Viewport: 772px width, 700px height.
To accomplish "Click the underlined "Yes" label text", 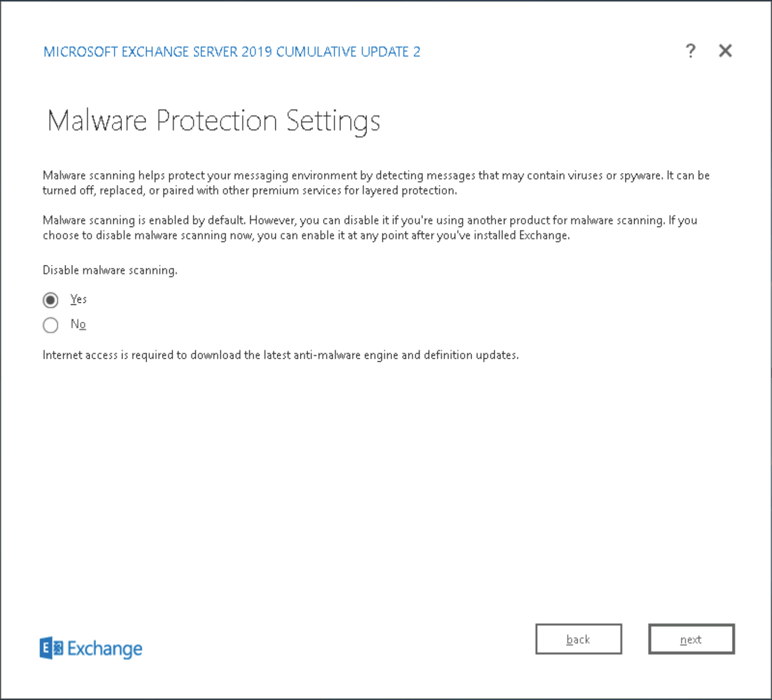I will (78, 299).
